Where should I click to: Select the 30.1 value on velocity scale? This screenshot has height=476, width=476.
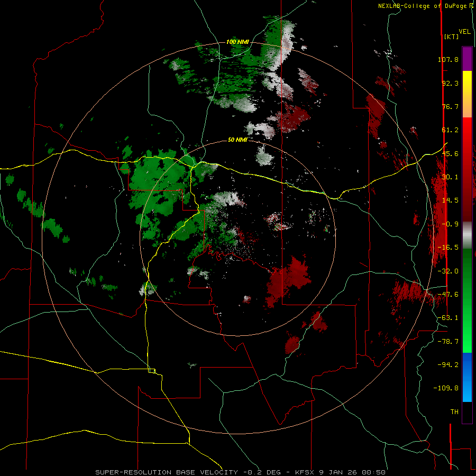tap(450, 177)
